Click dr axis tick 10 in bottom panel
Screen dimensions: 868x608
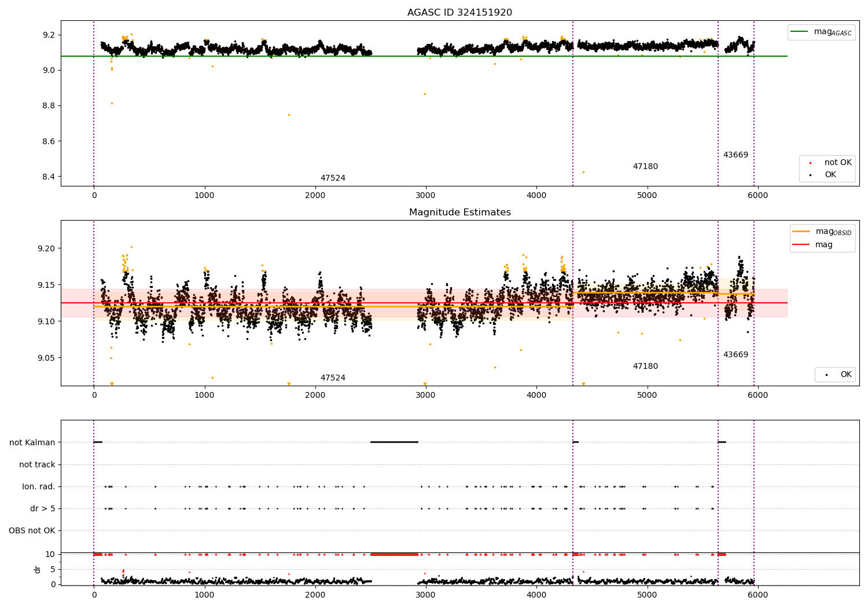point(50,554)
